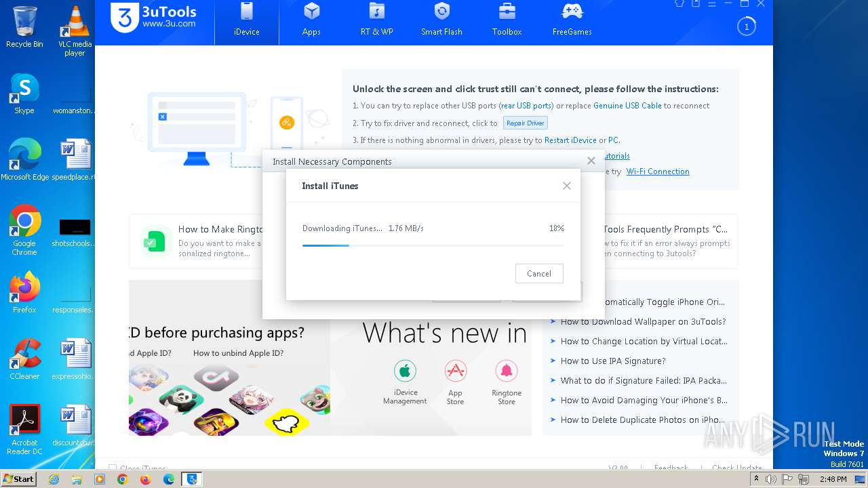Open Windows Media Player in taskbar
Image resolution: width=868 pixels, height=488 pixels.
[100, 479]
